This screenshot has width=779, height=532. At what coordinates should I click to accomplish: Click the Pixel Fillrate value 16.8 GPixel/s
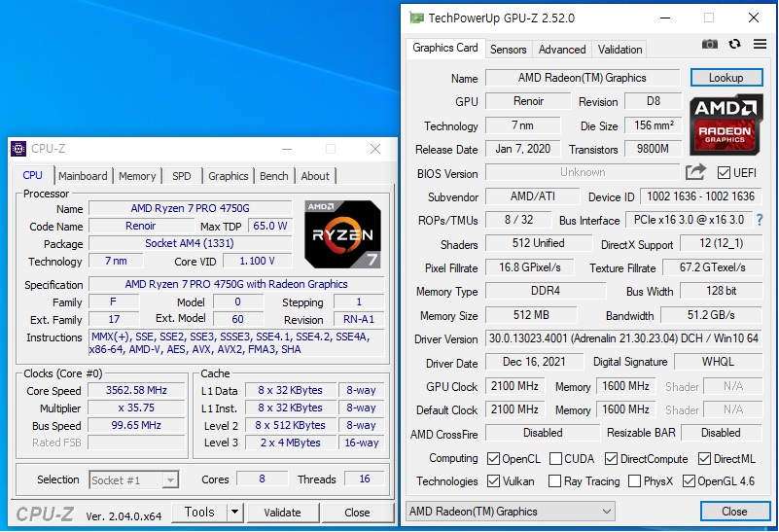point(530,267)
